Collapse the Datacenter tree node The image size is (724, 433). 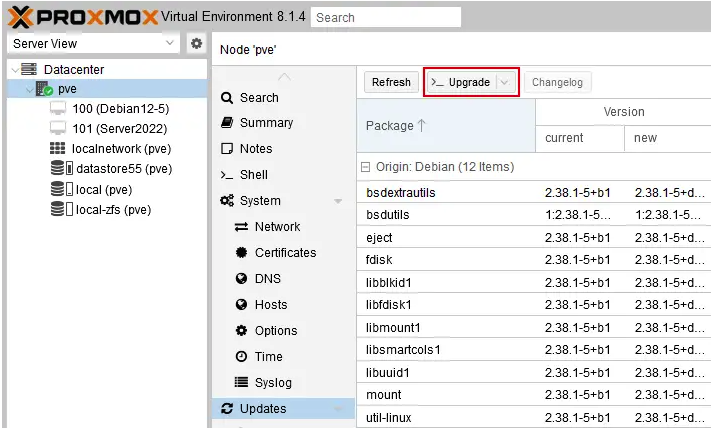[13, 70]
